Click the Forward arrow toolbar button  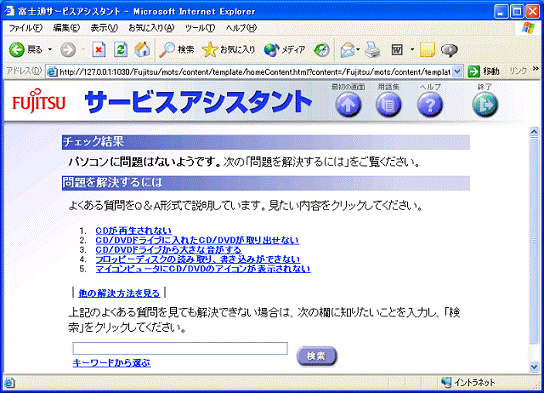pos(68,50)
